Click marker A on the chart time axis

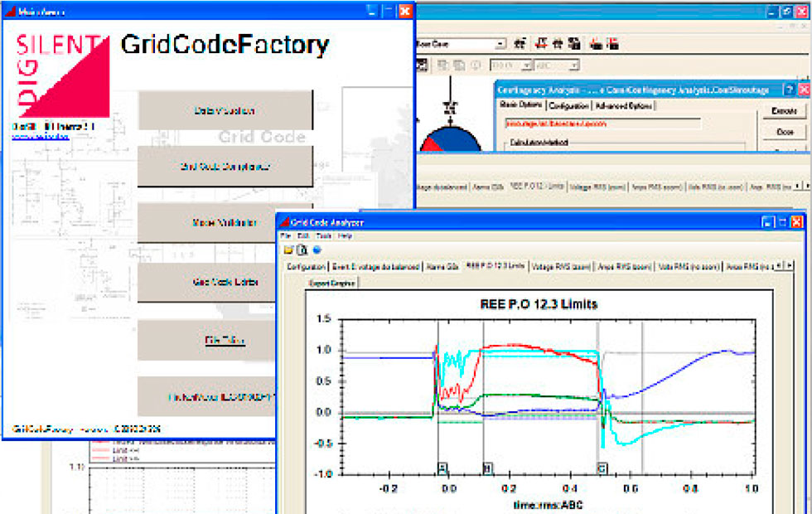pyautogui.click(x=442, y=468)
